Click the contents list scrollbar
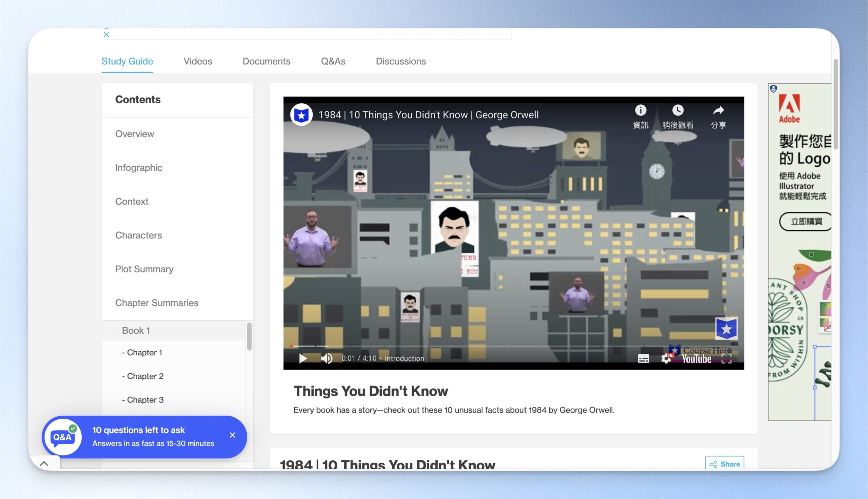 pos(249,336)
